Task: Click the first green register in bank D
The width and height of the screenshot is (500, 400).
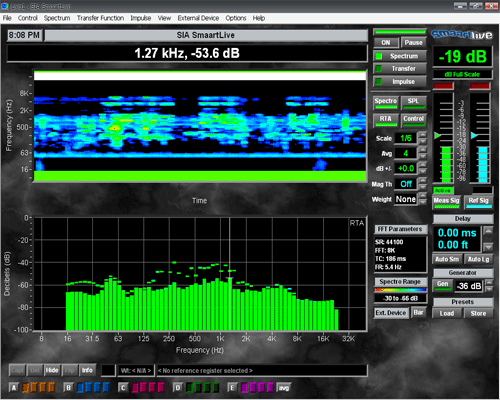Action: [190, 387]
